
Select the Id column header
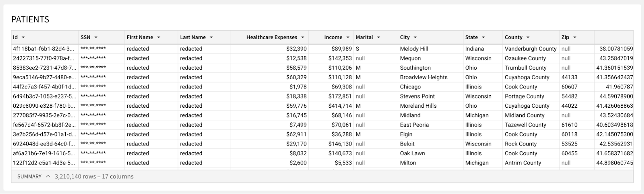pyautogui.click(x=45, y=37)
